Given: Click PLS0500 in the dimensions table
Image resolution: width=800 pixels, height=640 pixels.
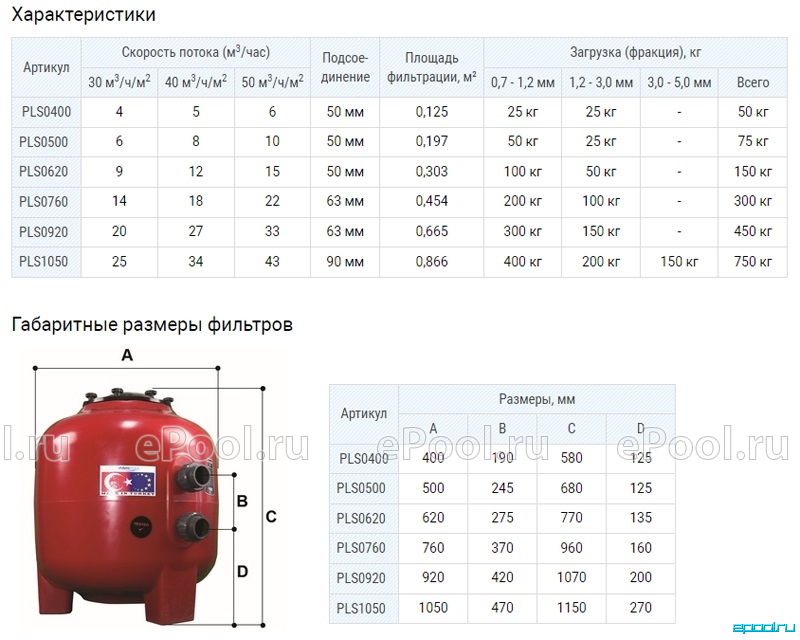Looking at the screenshot, I should [361, 488].
